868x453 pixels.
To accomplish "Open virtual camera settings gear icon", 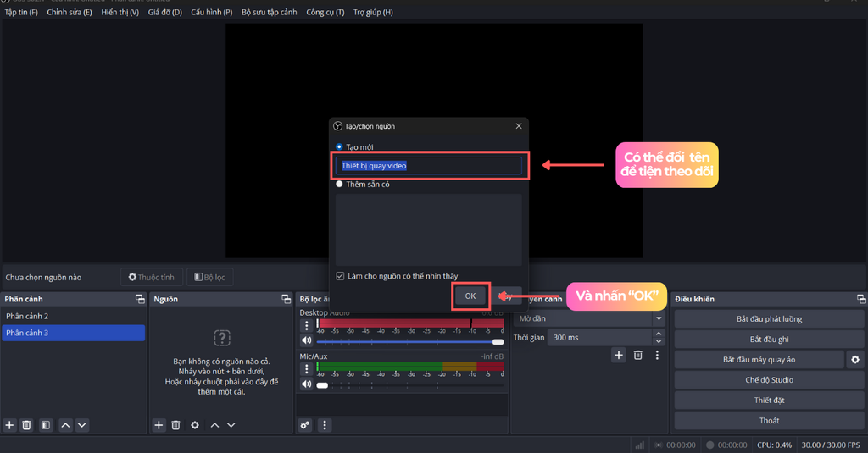I will (855, 360).
